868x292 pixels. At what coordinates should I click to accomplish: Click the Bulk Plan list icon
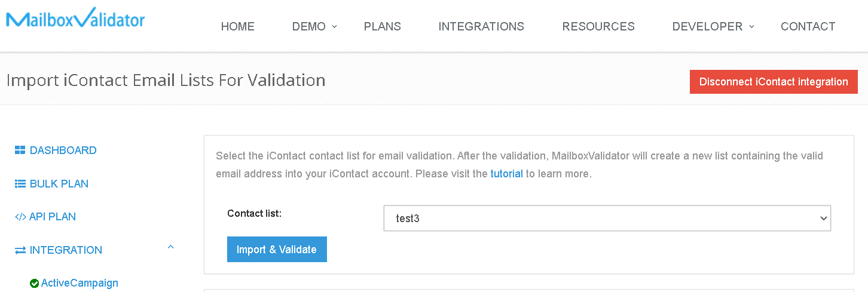tap(20, 184)
